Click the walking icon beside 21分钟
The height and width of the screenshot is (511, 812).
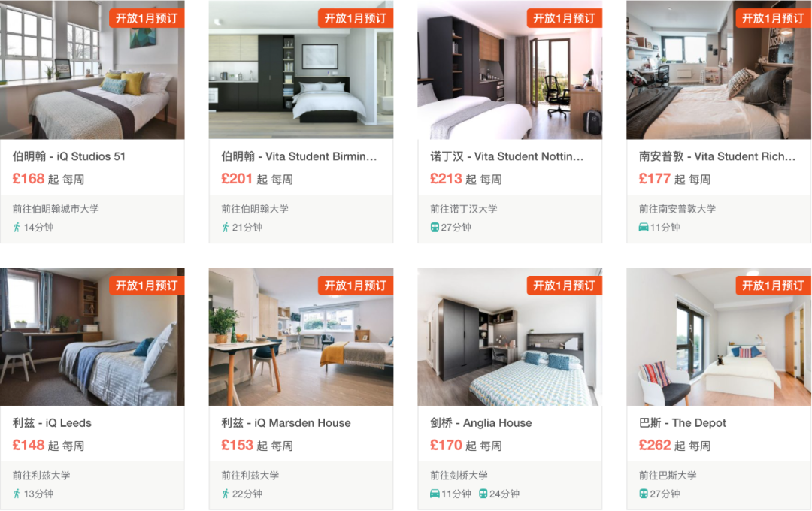point(226,227)
